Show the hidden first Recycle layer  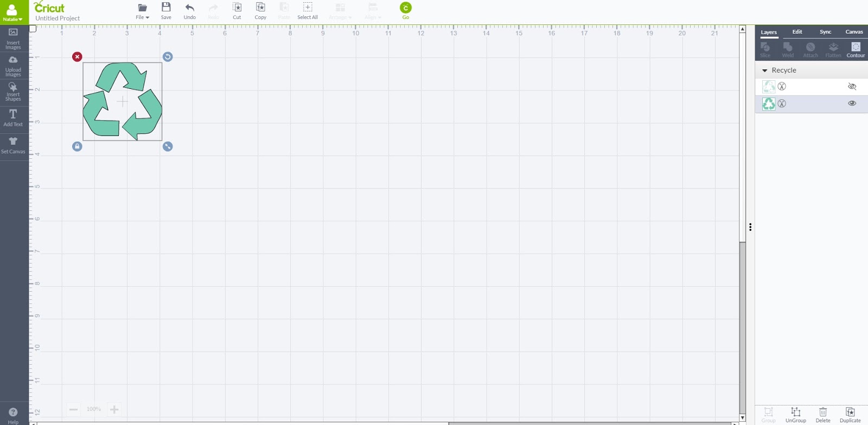point(852,86)
